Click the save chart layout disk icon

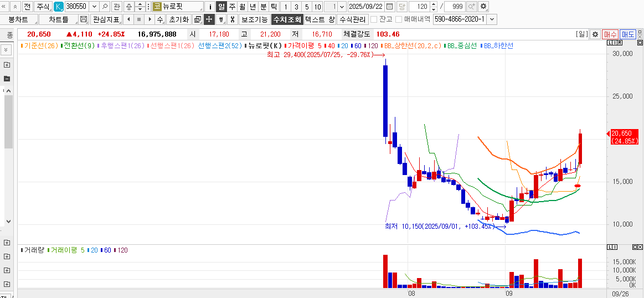pyautogui.click(x=84, y=19)
